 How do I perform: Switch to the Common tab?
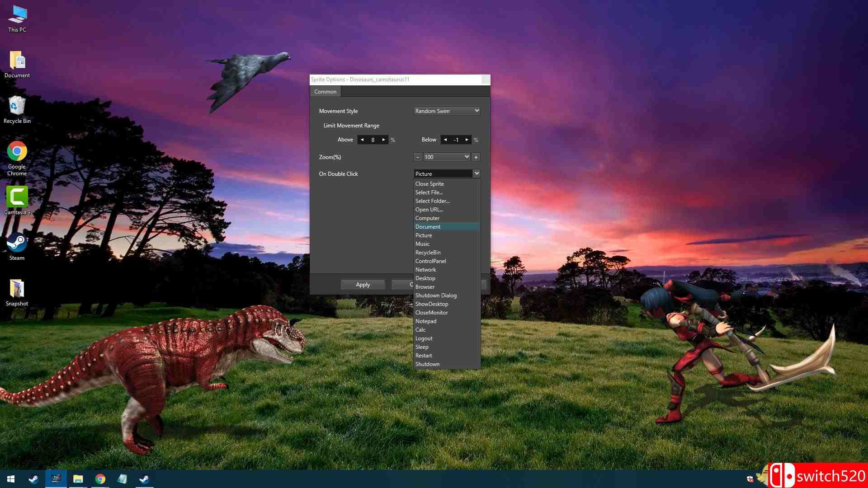click(x=325, y=92)
